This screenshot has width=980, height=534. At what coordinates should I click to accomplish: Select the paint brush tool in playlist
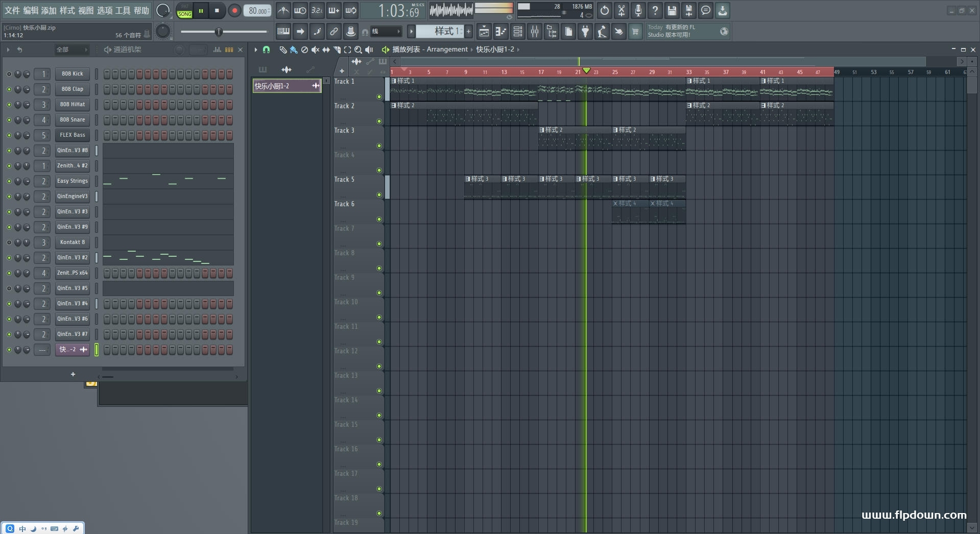(294, 50)
